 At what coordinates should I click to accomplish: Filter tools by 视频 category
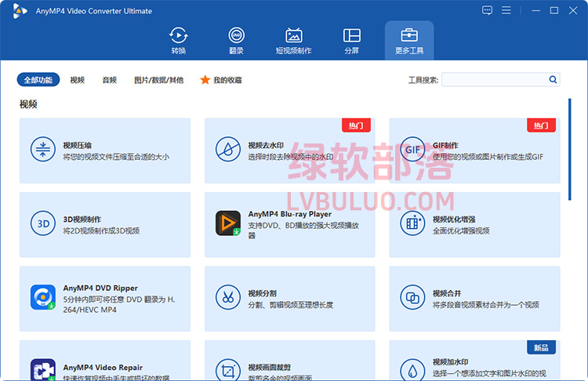coord(78,80)
